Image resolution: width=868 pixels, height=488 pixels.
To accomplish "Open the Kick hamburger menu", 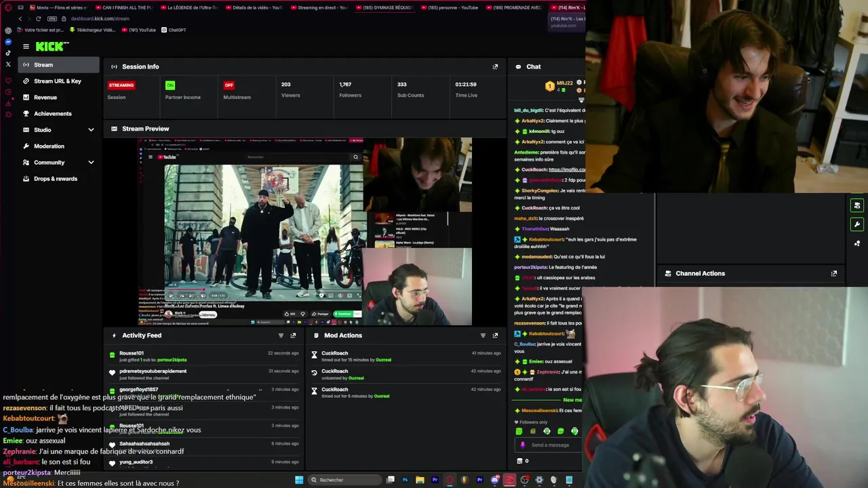I will [x=26, y=46].
